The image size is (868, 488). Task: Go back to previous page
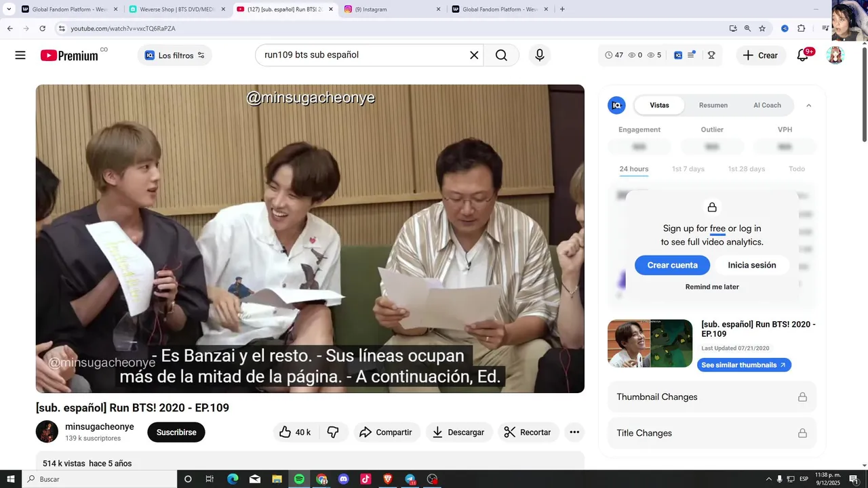9,28
